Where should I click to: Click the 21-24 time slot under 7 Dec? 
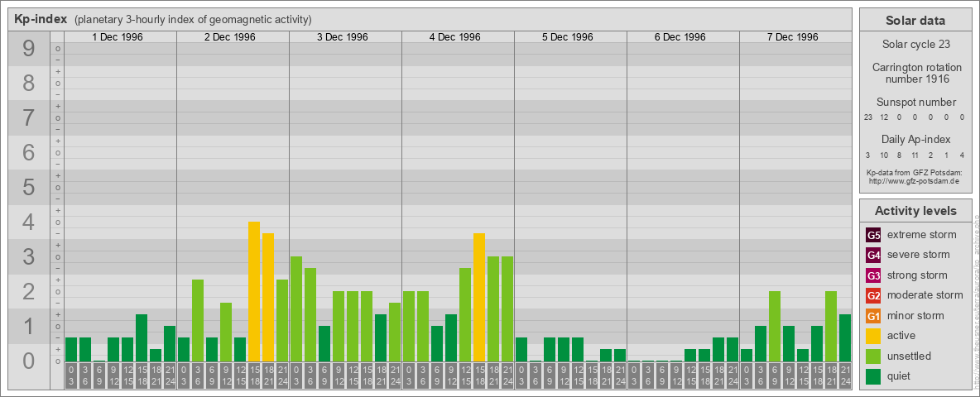tap(845, 375)
